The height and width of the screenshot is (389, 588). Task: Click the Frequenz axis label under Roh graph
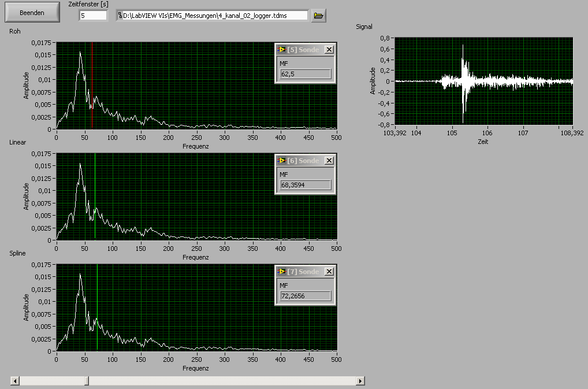(196, 146)
